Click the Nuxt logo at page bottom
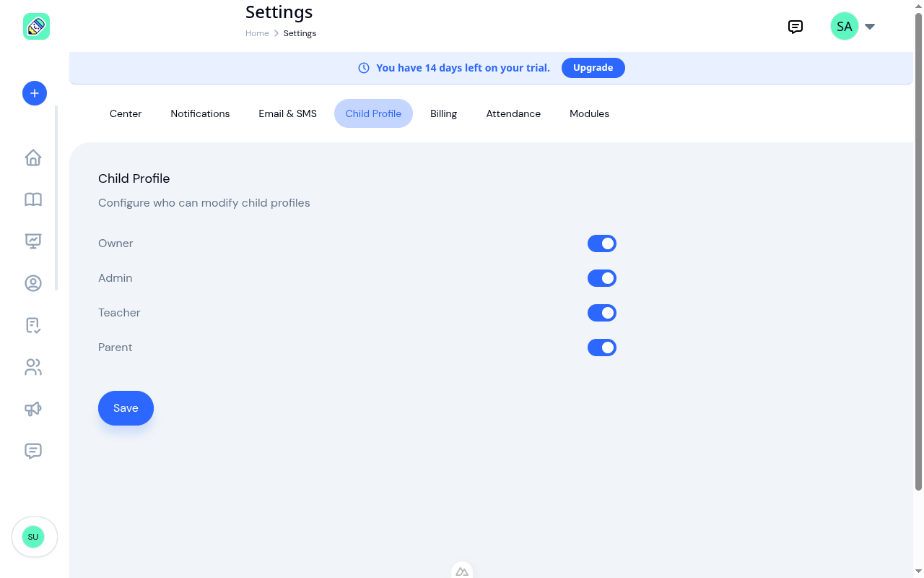Viewport: 924px width, 578px height. (x=462, y=571)
